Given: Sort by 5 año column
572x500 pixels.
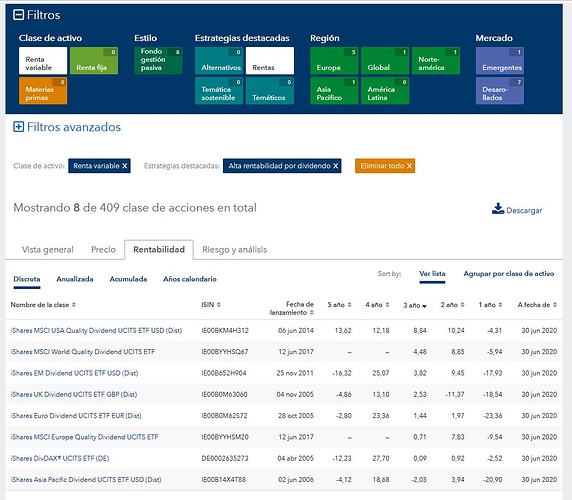Looking at the screenshot, I should [x=339, y=305].
